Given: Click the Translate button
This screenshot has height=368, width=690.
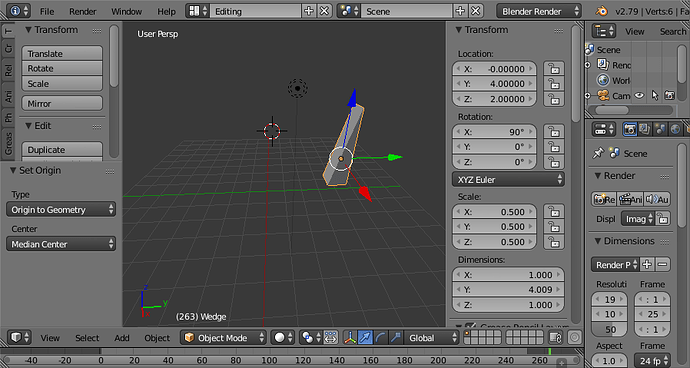Looking at the screenshot, I should (62, 53).
